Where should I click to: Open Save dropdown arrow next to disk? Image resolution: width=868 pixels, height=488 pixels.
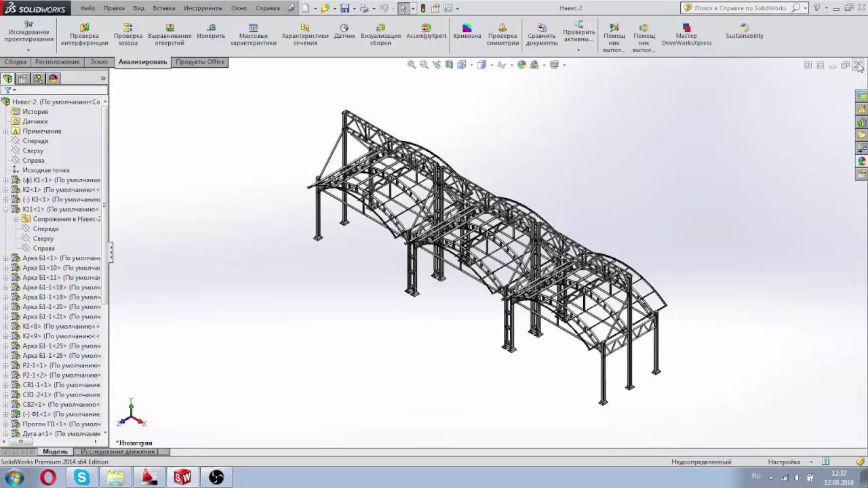tap(354, 9)
